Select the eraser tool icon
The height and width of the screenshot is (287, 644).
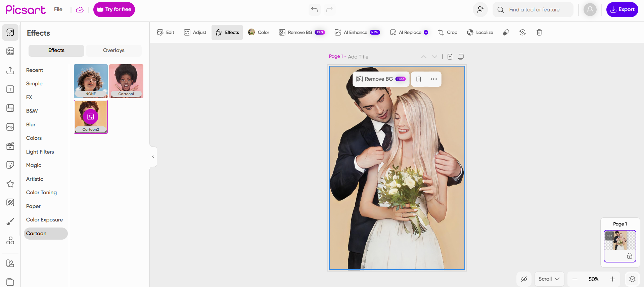point(506,32)
